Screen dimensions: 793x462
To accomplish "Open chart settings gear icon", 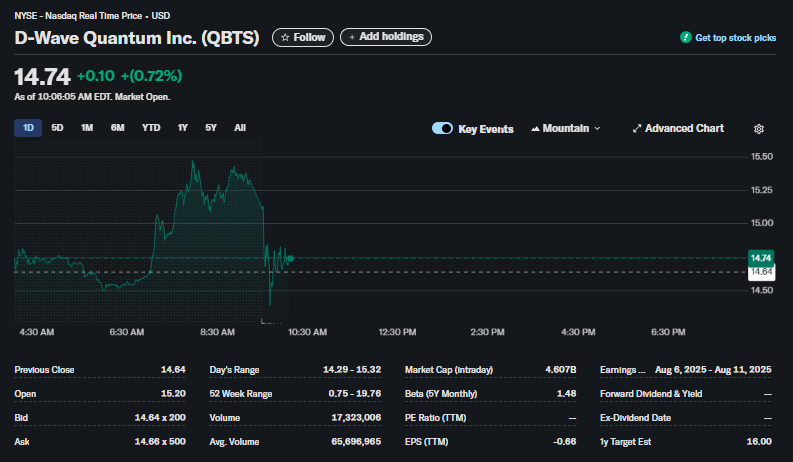I will pos(759,129).
